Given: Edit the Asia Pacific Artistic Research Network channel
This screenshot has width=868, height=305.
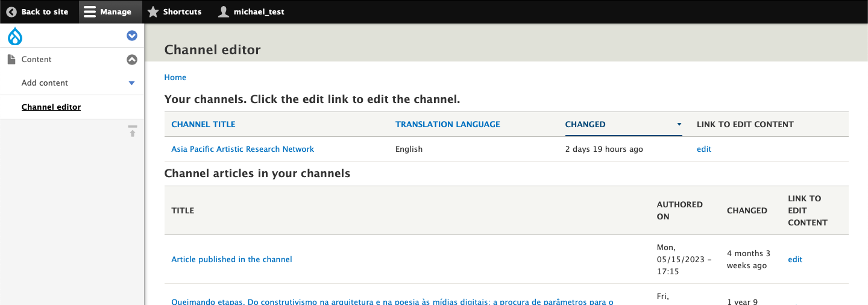Looking at the screenshot, I should click(x=703, y=149).
